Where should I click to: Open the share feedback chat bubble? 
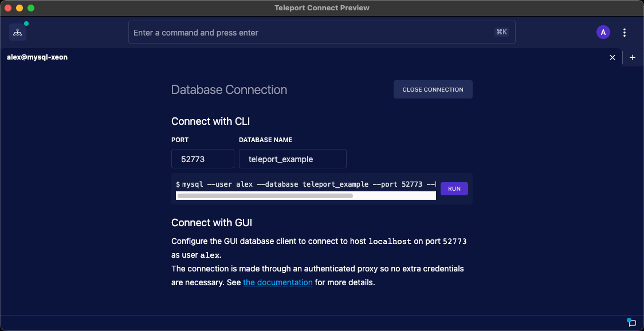point(632,322)
